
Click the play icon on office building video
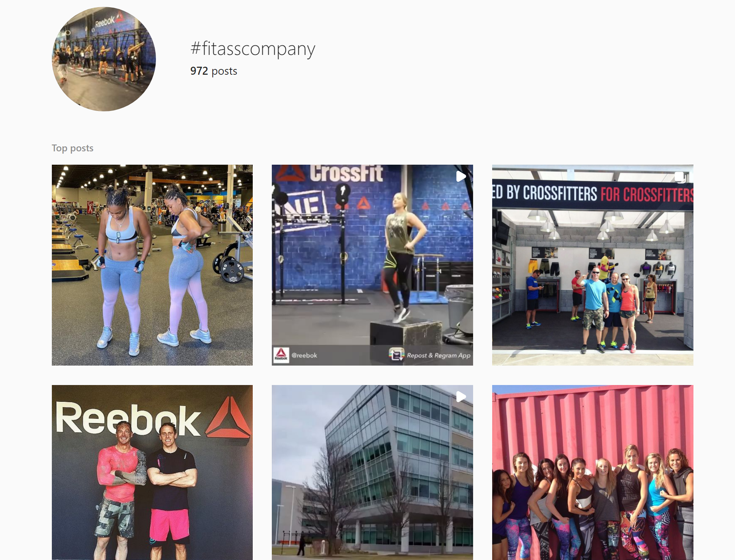click(461, 397)
